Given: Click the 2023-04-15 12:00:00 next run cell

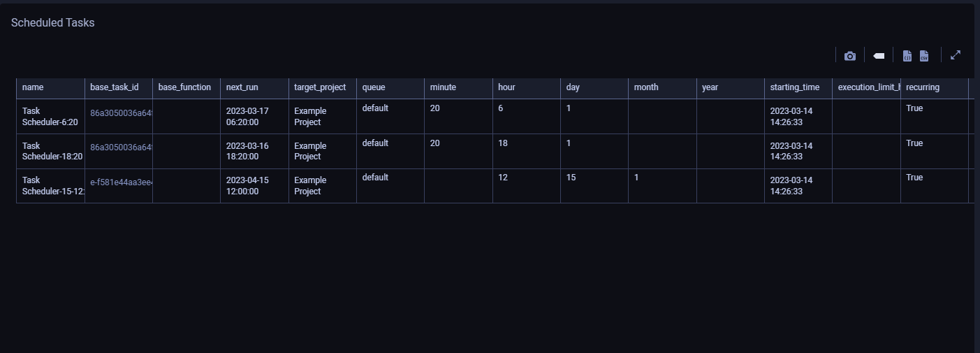Looking at the screenshot, I should click(247, 186).
